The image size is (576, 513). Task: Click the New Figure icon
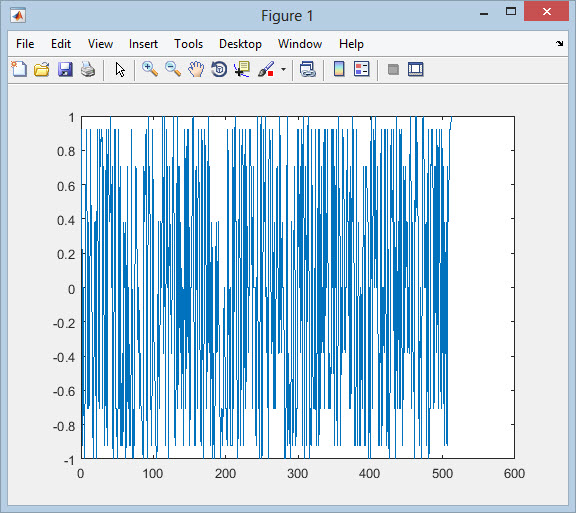coord(19,69)
